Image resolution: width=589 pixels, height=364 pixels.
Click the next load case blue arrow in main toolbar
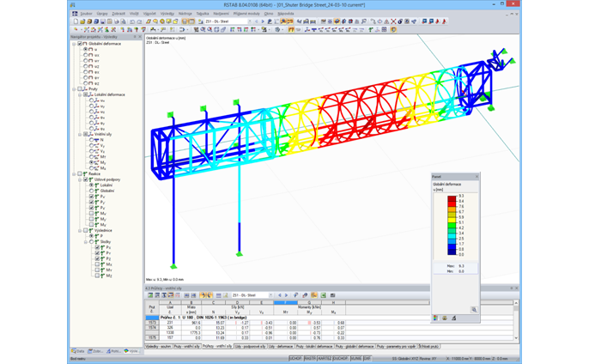click(x=263, y=21)
